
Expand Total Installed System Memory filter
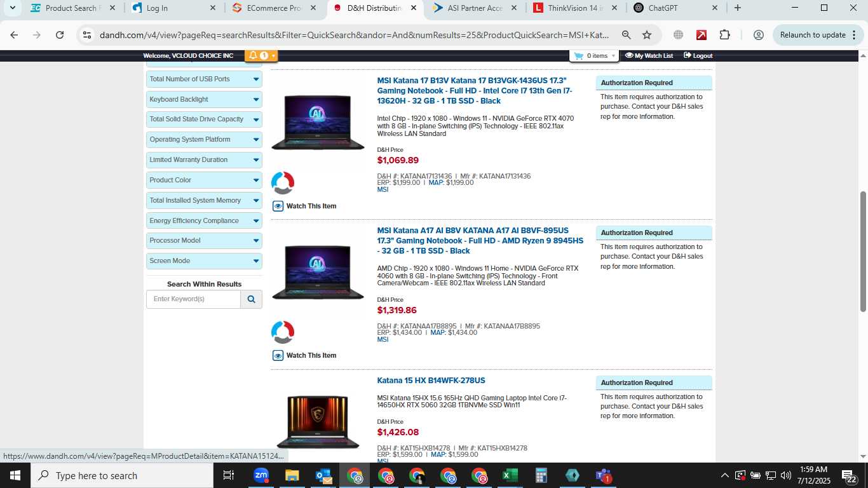click(204, 201)
